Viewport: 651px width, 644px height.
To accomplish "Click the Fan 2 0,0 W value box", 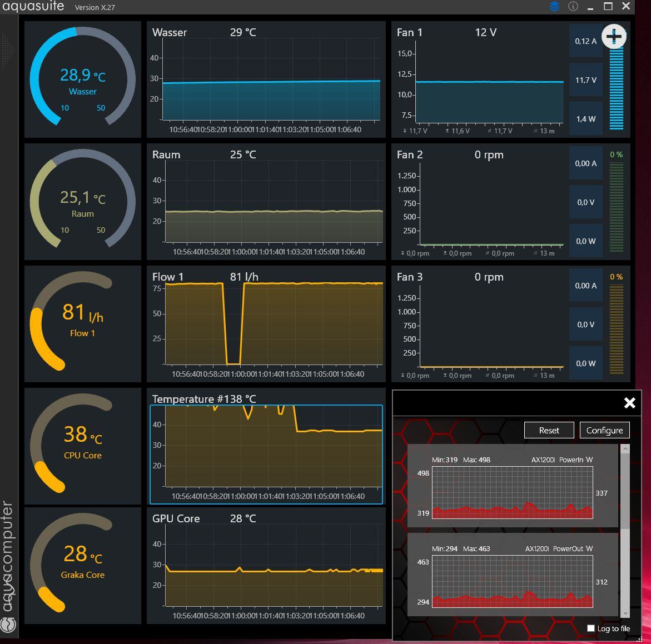I will (586, 241).
